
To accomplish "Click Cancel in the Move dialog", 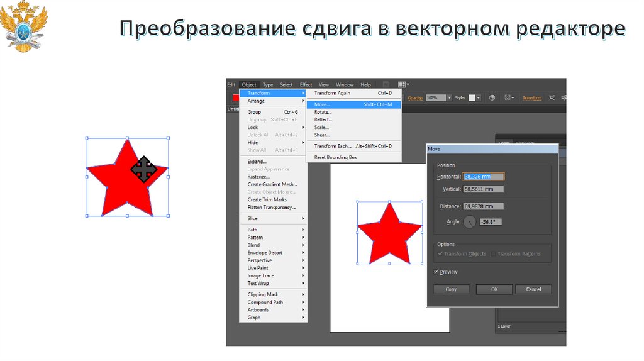I will point(533,289).
